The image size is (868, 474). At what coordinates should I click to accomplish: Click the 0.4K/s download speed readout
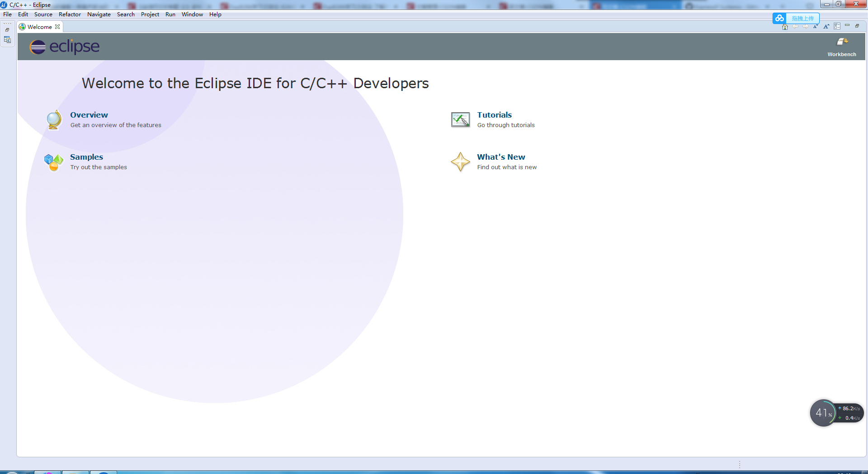pos(849,418)
